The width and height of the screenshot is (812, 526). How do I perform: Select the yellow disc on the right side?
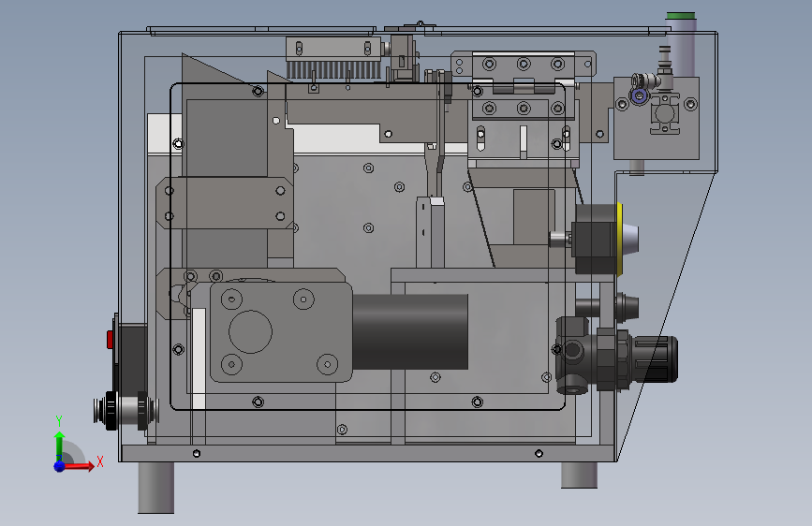point(619,238)
